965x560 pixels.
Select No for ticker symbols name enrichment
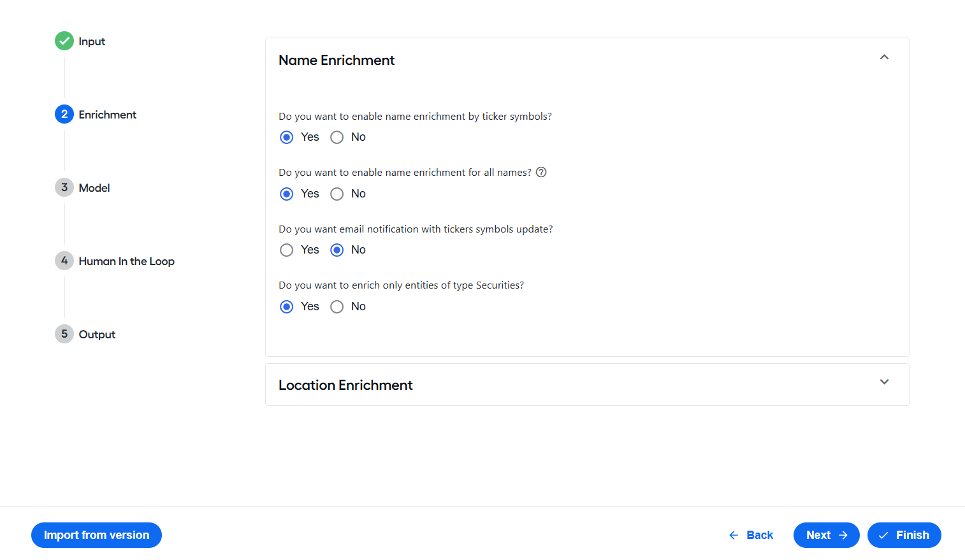pyautogui.click(x=337, y=137)
